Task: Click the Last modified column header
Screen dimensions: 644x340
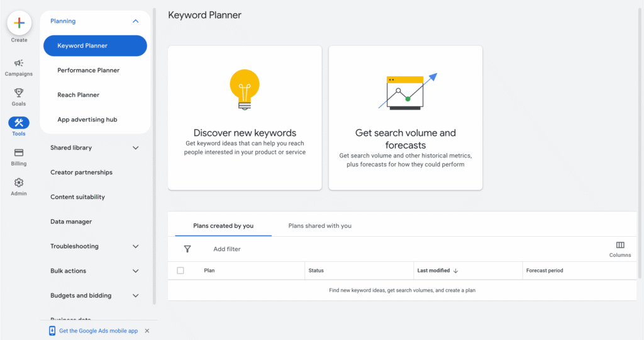Action: [433, 271]
